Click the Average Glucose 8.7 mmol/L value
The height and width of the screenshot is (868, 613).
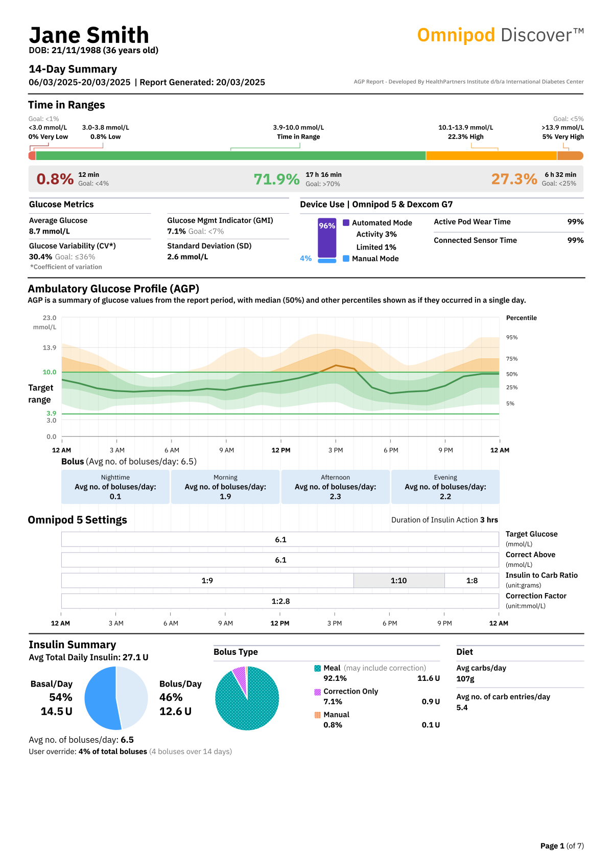[x=50, y=231]
